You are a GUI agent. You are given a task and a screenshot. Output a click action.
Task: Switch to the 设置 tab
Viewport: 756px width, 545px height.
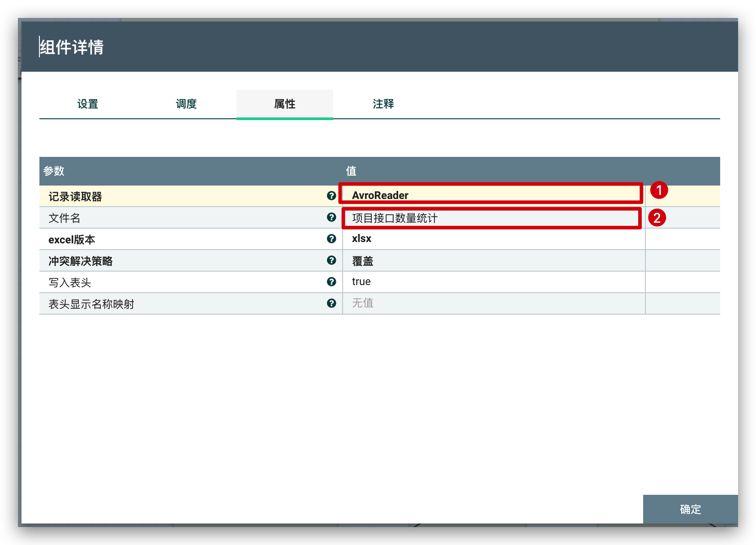pos(88,104)
